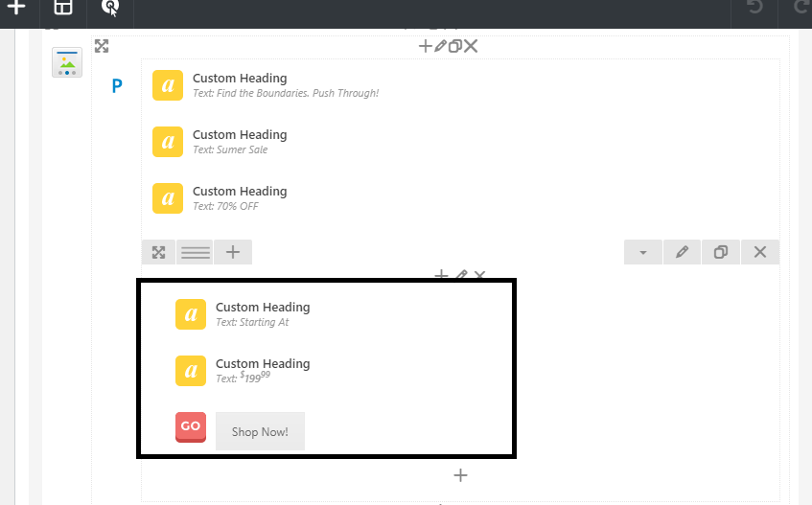Toggle inner row collapse arrow
The image size is (812, 505).
coord(642,252)
